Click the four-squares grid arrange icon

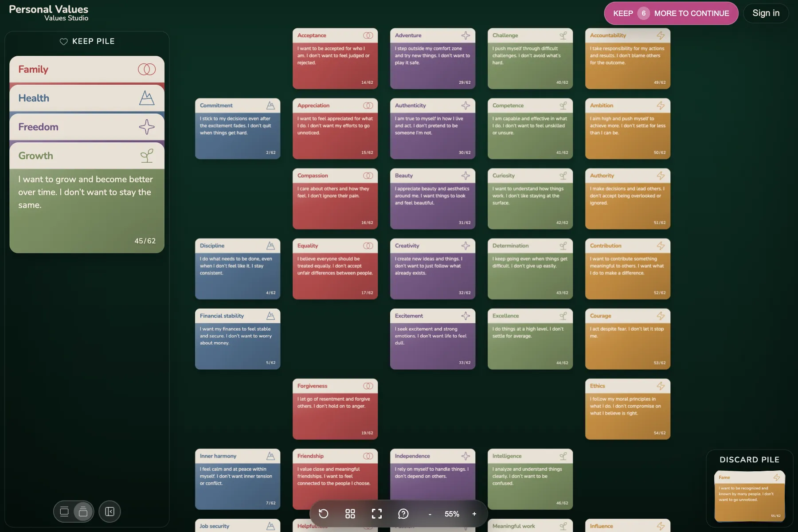(350, 514)
